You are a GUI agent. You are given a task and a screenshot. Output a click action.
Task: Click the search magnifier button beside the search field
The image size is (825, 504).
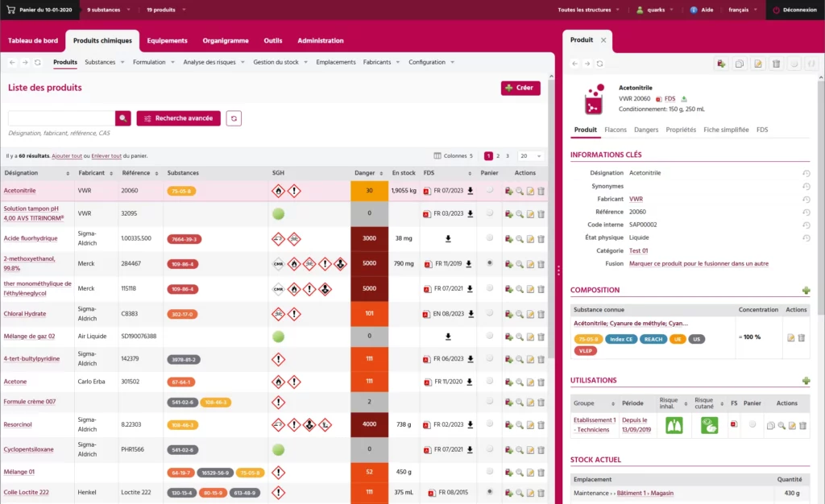pyautogui.click(x=123, y=118)
